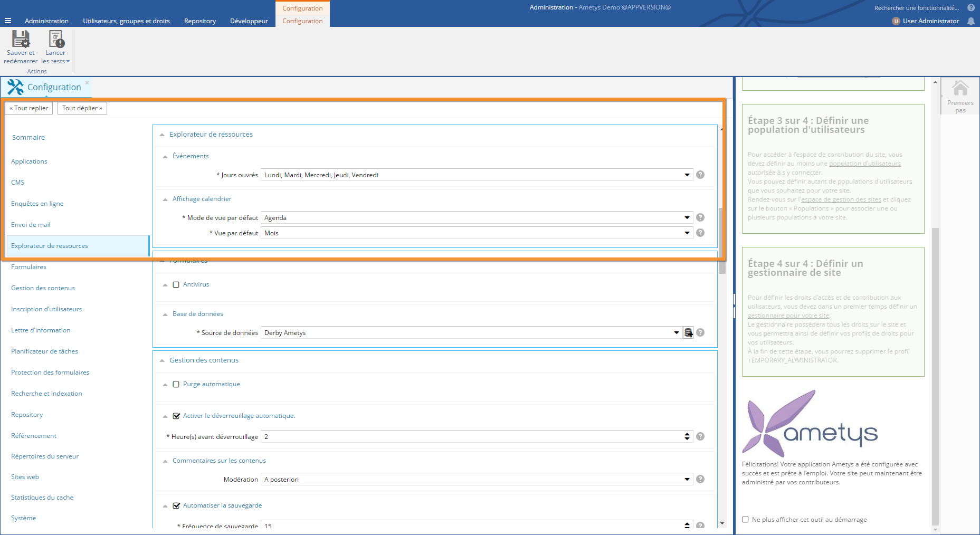Viewport: 980px width, 535px height.
Task: Click the Lancer les tests icon
Action: pos(55,40)
